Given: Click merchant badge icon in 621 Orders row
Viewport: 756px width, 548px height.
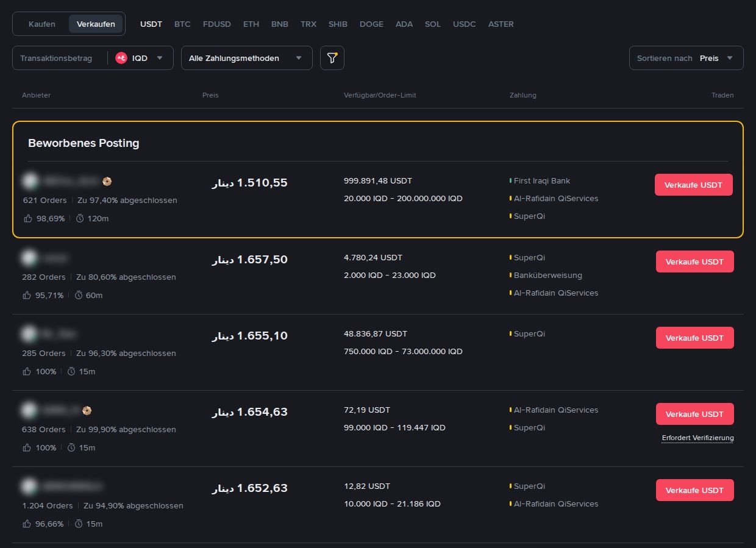Looking at the screenshot, I should (107, 181).
